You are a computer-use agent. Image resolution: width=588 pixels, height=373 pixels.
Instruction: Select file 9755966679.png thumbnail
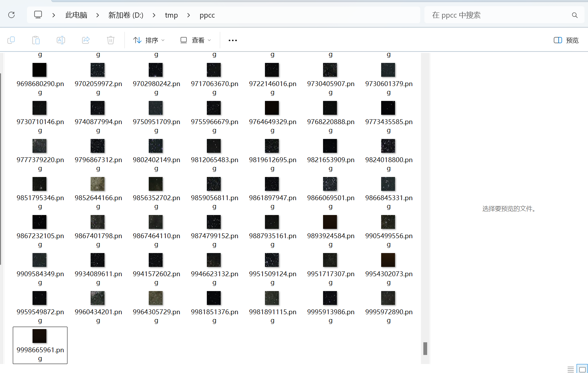214,108
